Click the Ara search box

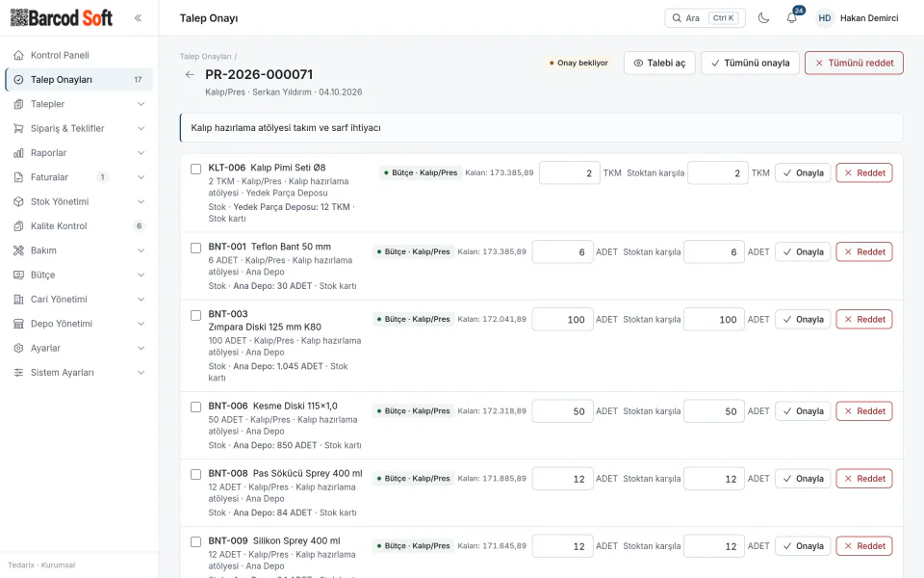click(x=705, y=18)
